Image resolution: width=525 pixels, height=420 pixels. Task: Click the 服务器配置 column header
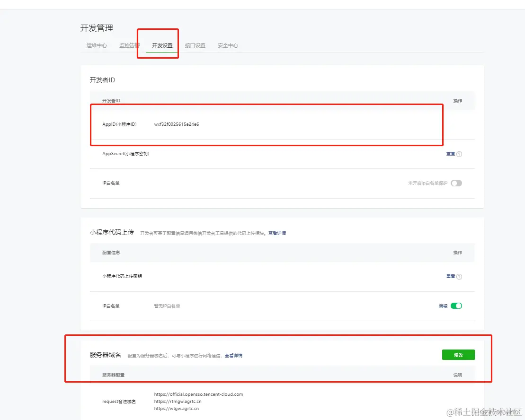point(113,375)
